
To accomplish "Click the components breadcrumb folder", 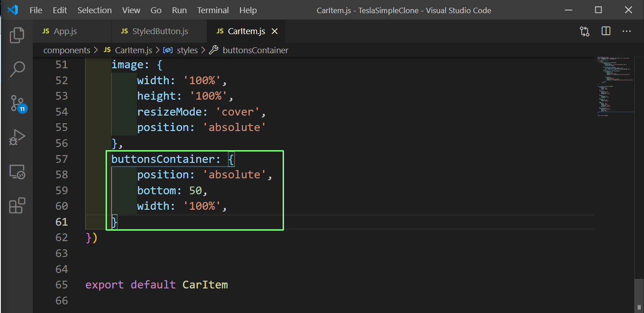I will click(67, 50).
